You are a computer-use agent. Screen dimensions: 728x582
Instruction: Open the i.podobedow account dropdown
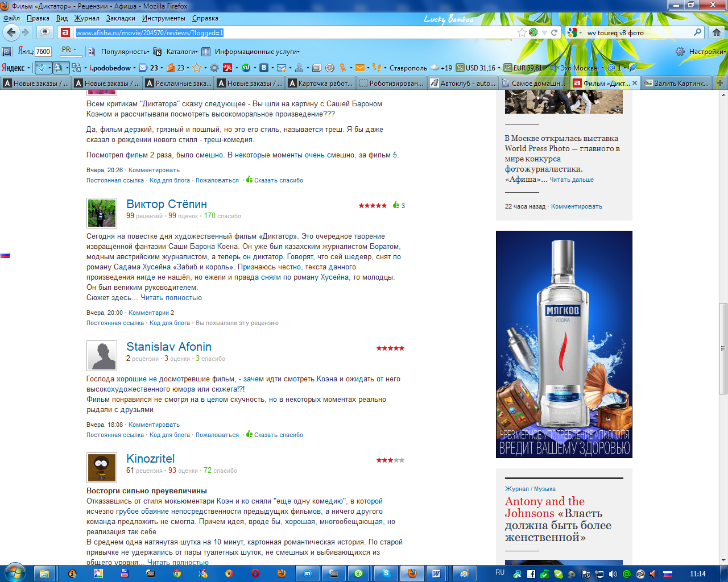[x=135, y=68]
